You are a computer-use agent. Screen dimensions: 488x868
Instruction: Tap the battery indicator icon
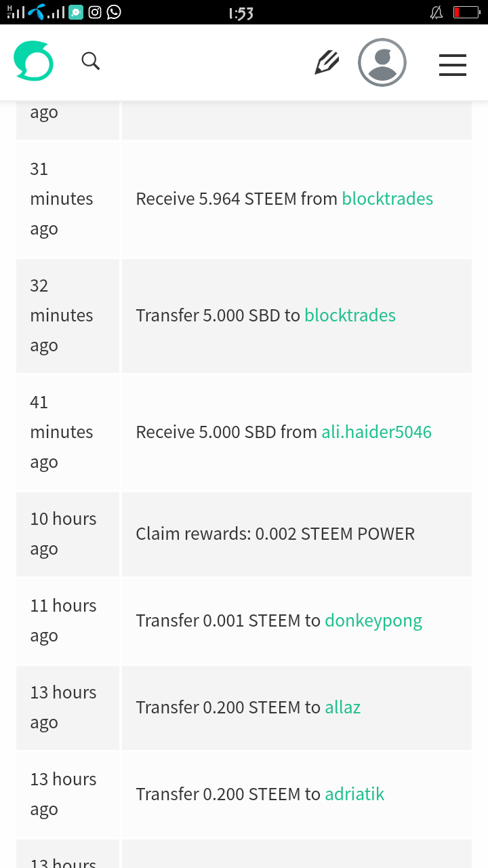[466, 12]
